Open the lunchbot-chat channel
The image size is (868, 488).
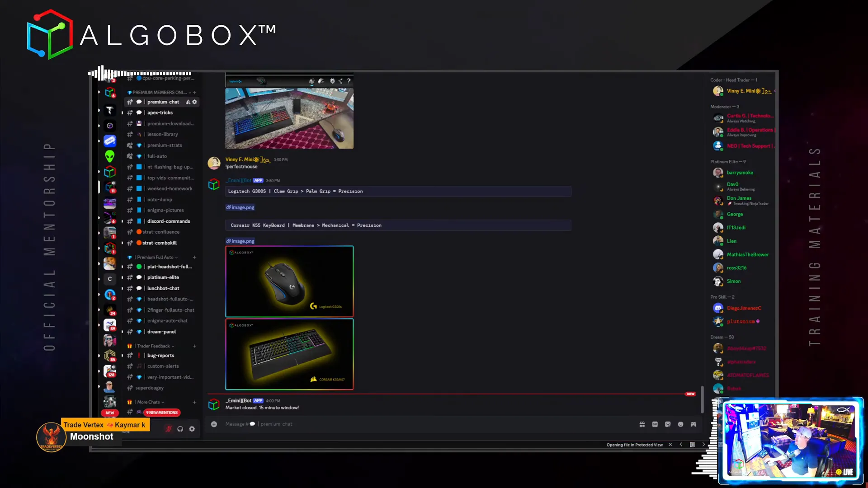click(x=162, y=288)
